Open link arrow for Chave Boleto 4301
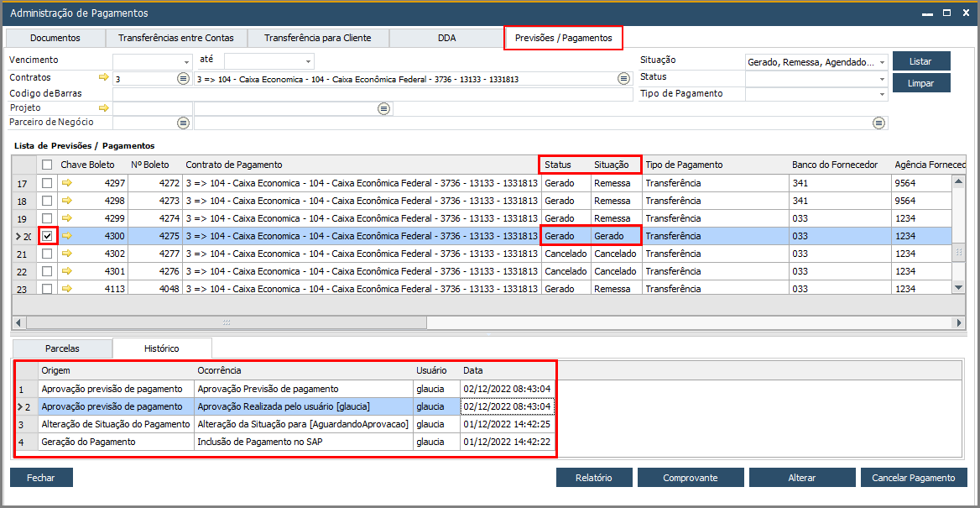 [x=67, y=271]
